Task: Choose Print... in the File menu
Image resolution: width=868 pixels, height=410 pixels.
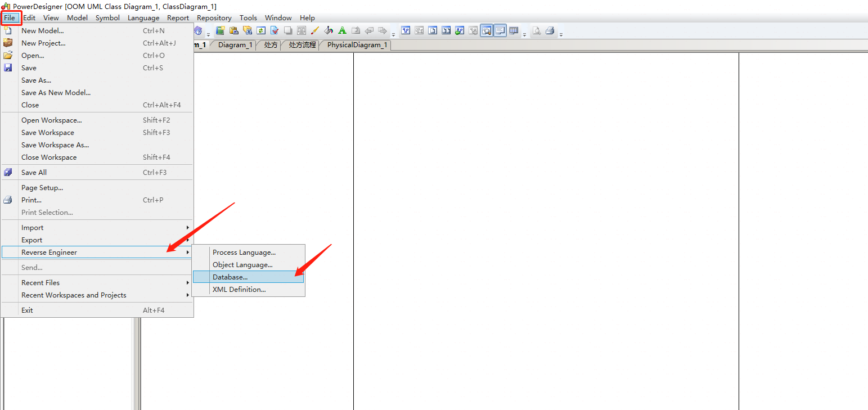Action: point(97,200)
